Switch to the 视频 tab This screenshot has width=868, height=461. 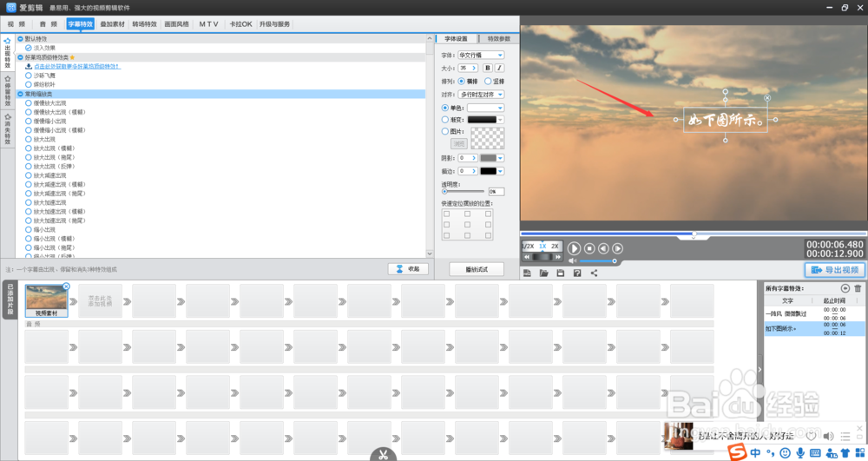point(16,23)
